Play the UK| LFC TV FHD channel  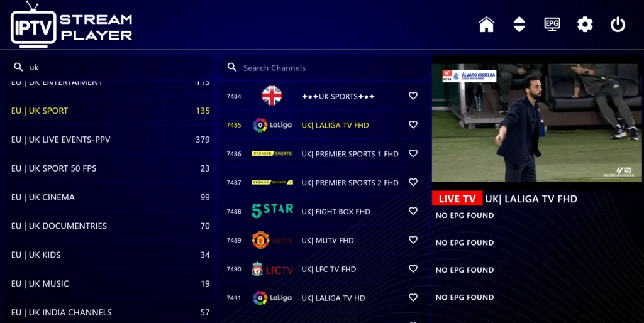click(x=323, y=269)
